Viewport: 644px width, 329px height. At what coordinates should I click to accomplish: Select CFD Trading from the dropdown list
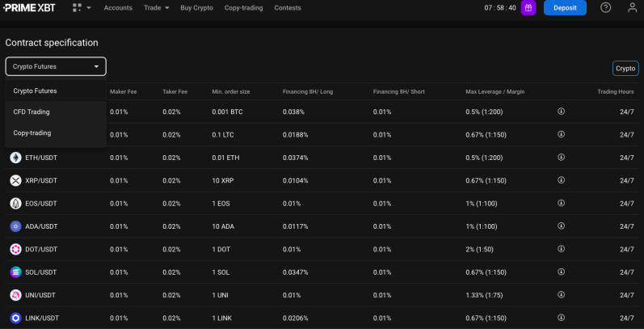[x=56, y=112]
